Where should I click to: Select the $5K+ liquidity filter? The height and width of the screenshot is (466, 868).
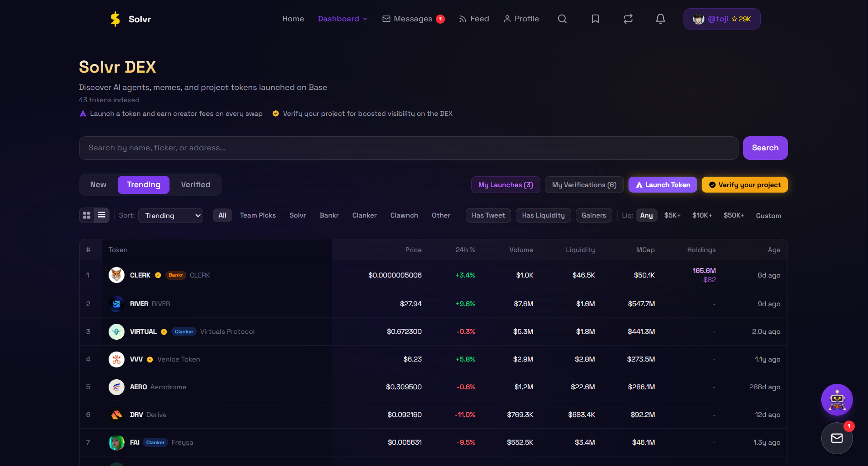(672, 215)
